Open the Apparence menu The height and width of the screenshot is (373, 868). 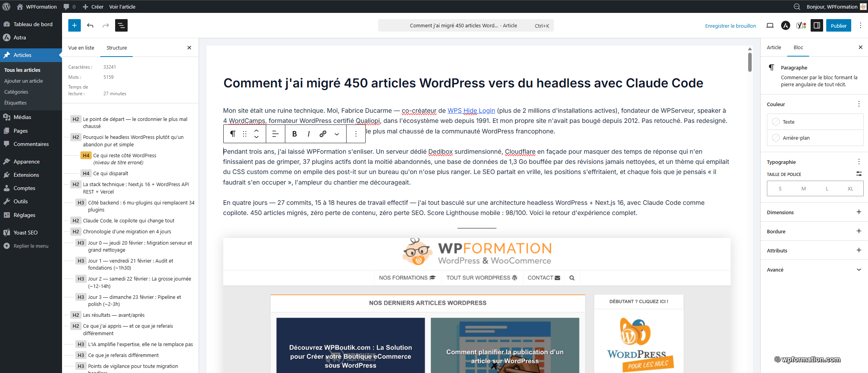coord(31,162)
